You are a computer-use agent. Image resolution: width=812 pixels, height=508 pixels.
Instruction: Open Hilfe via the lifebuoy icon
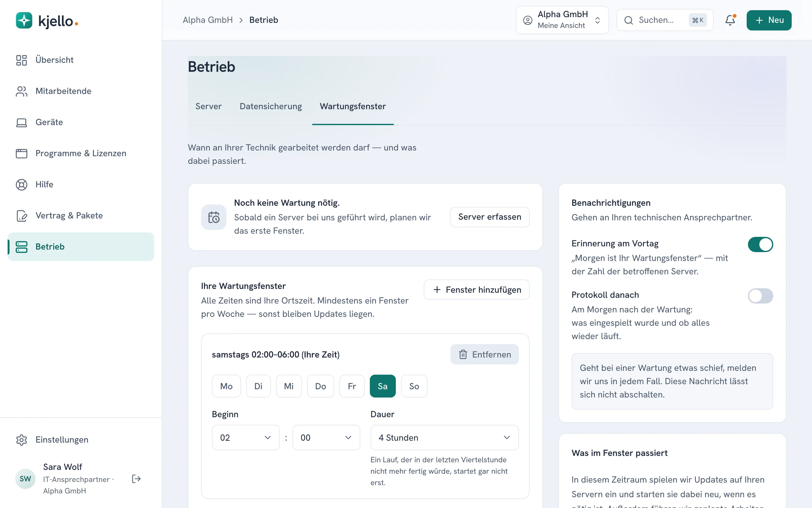22,184
